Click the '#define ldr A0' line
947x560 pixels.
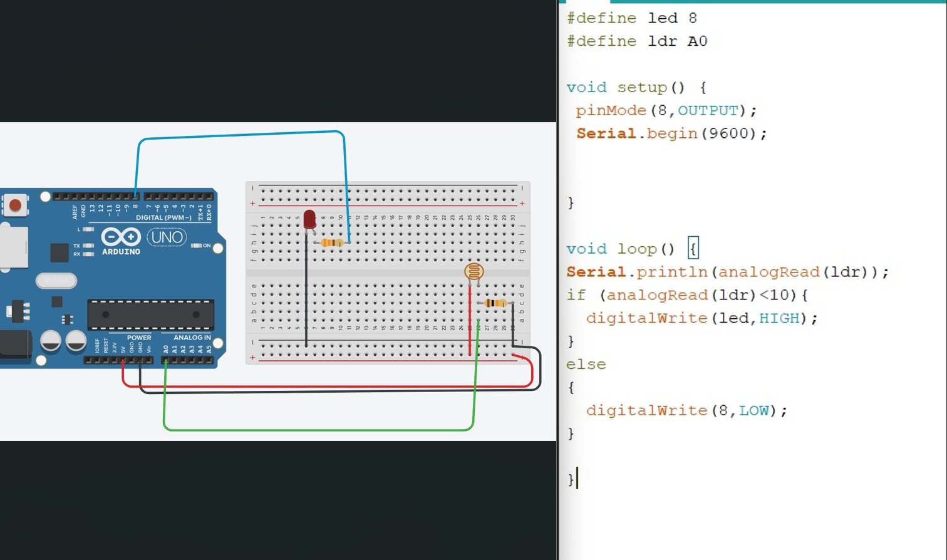tap(636, 41)
